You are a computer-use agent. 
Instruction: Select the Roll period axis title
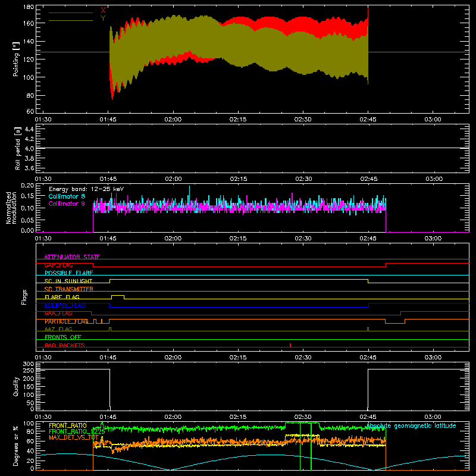(x=18, y=148)
